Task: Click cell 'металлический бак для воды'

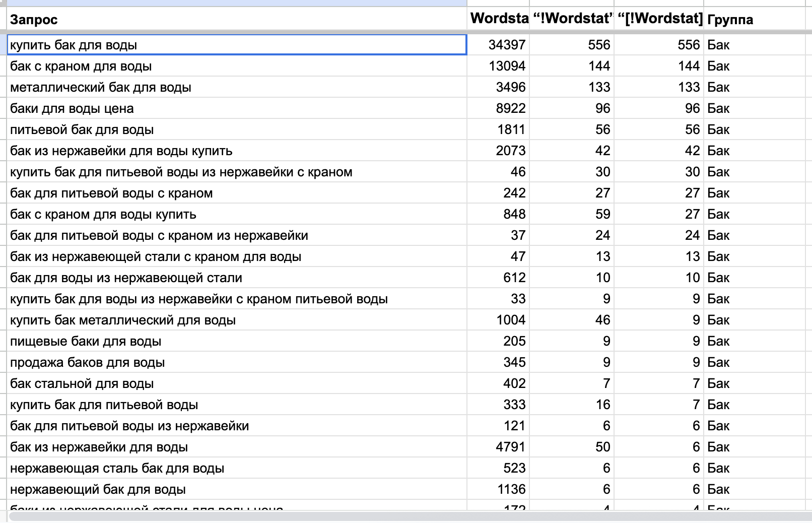Action: pos(237,87)
